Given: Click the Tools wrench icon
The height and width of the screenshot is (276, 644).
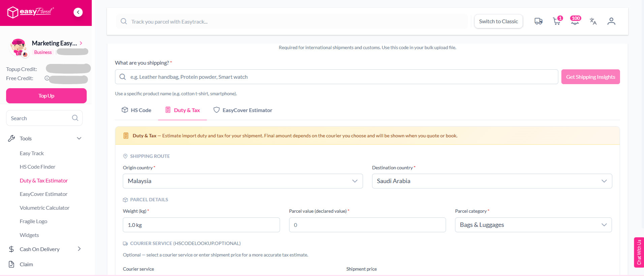Looking at the screenshot, I should coord(11,138).
